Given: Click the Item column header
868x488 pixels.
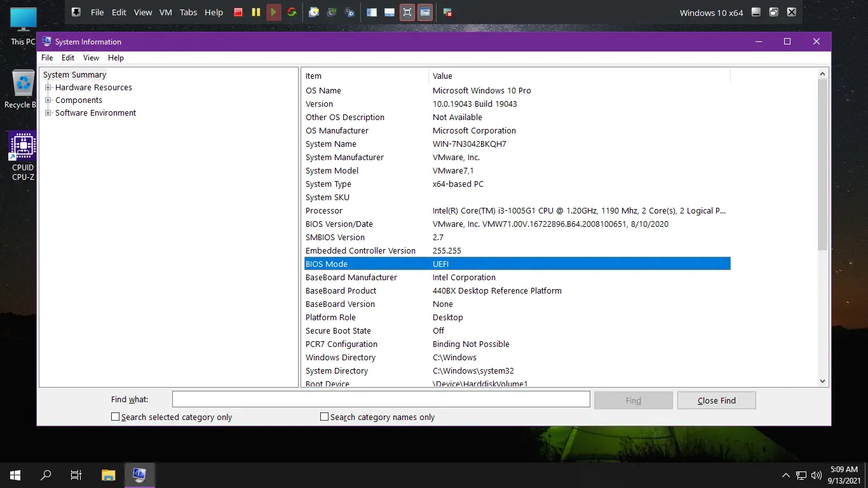Looking at the screenshot, I should 365,76.
